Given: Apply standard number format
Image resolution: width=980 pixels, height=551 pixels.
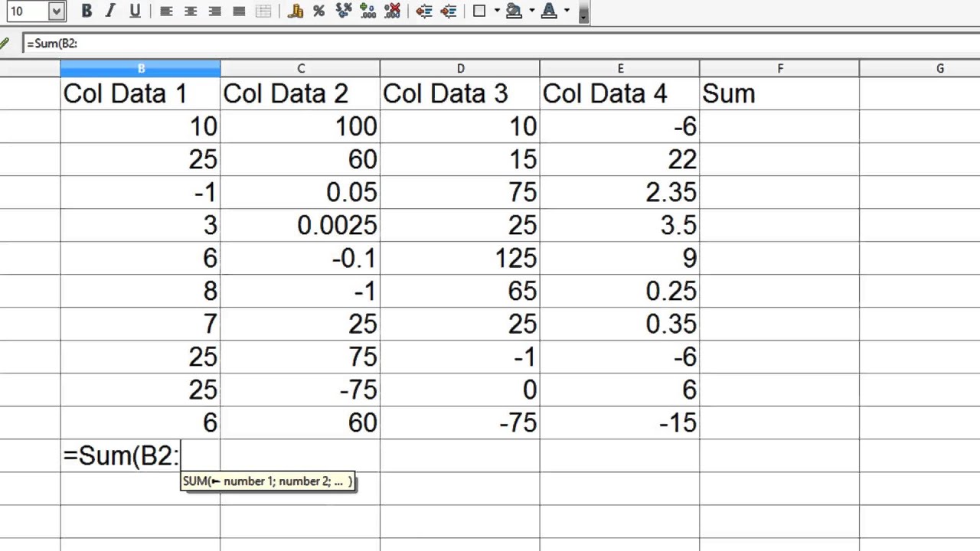Looking at the screenshot, I should (x=344, y=11).
